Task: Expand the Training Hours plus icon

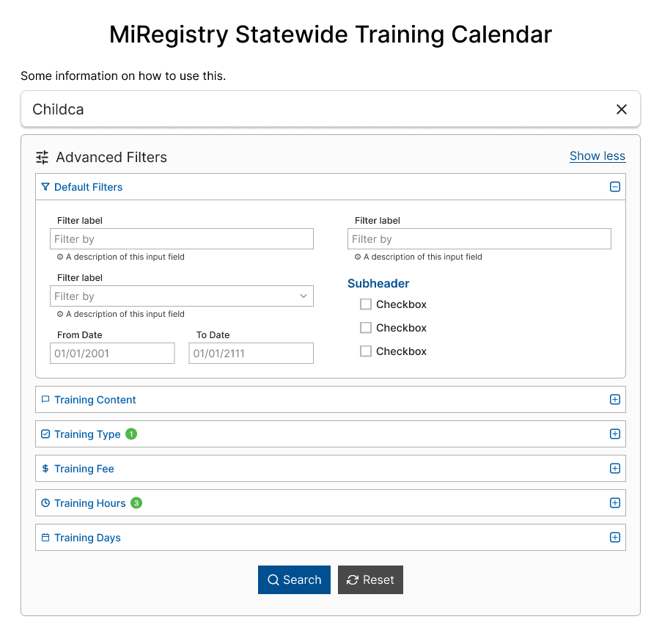Action: coord(615,503)
